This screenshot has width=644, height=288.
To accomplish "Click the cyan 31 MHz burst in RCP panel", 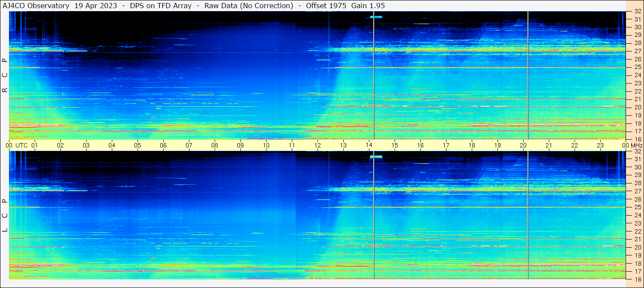I will click(x=376, y=17).
